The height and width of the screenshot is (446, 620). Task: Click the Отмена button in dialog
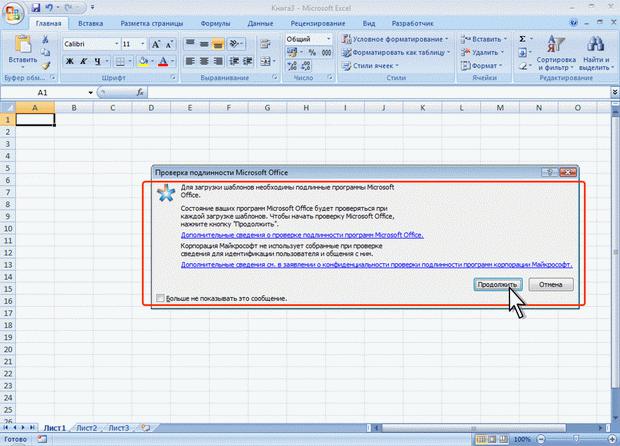(x=550, y=284)
